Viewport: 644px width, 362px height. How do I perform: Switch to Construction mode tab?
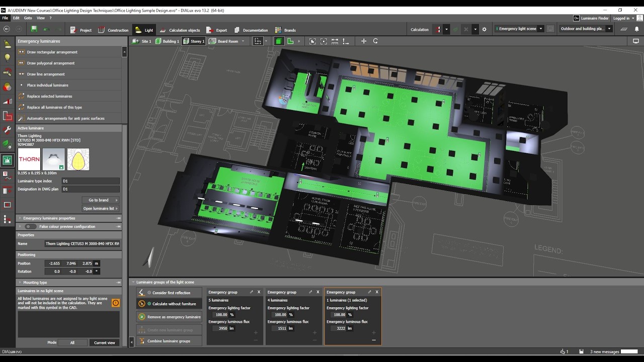coord(113,30)
